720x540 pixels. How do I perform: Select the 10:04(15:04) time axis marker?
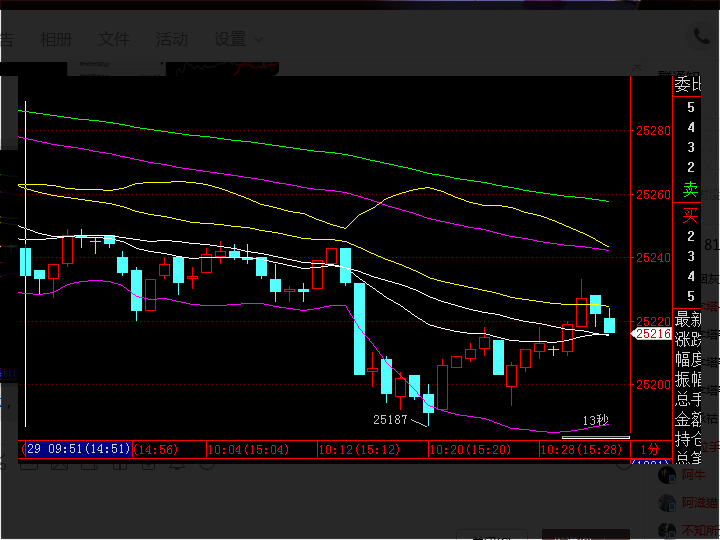[x=248, y=449]
